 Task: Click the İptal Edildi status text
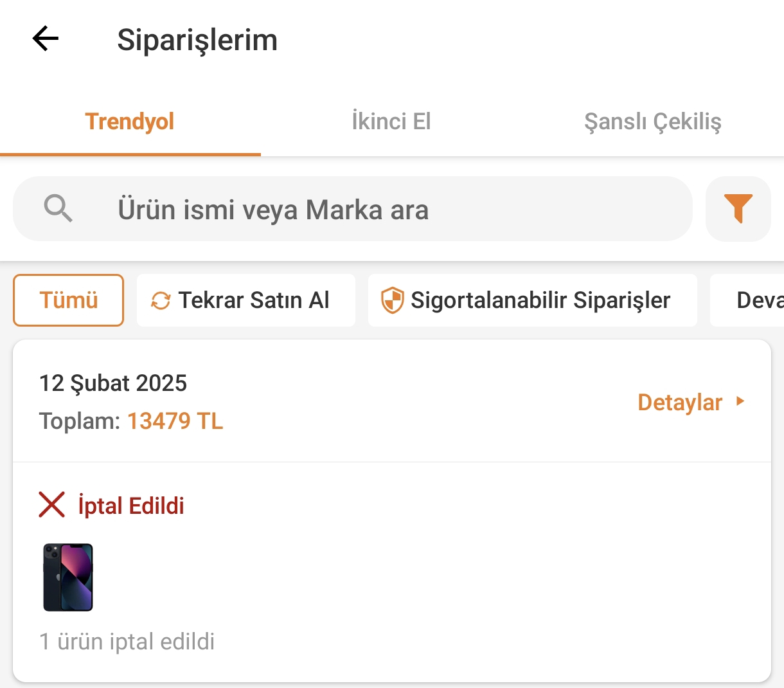point(131,506)
